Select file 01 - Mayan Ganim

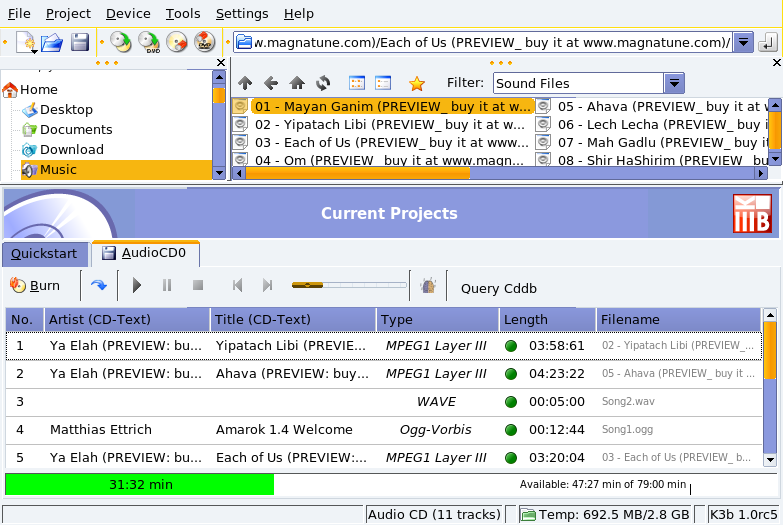point(383,106)
